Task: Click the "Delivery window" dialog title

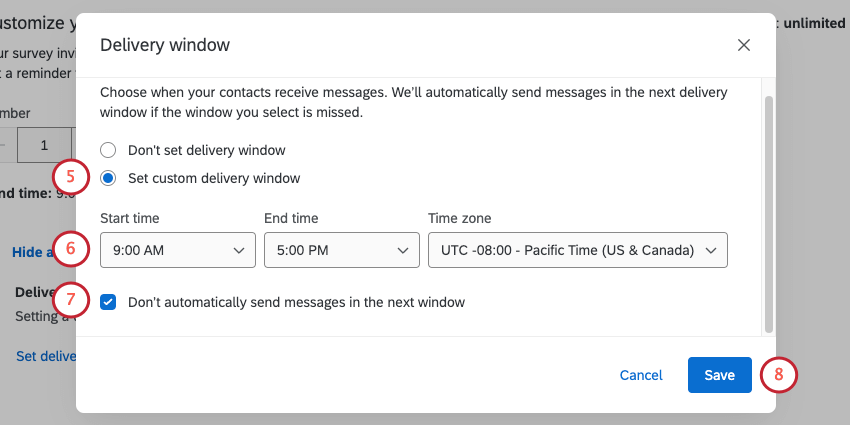Action: (x=165, y=45)
